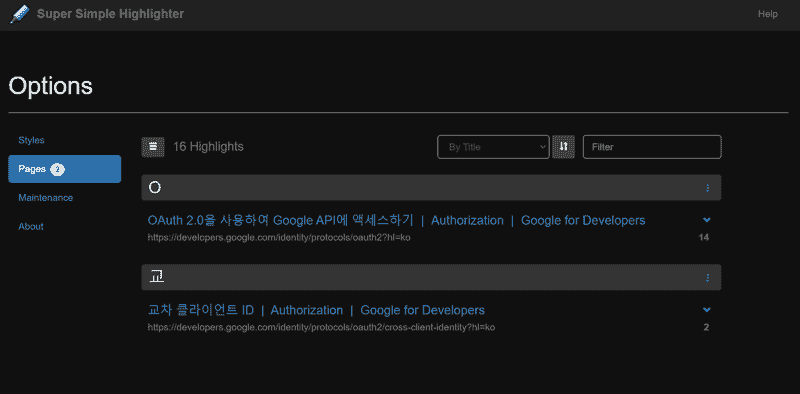Click the Options page heading
Viewport: 800px width, 394px height.
[x=51, y=86]
